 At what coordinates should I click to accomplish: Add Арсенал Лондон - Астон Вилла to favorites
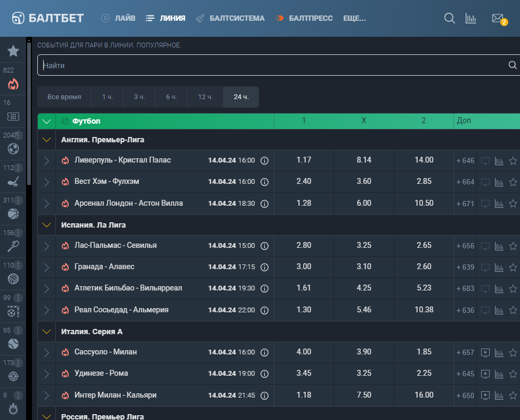pyautogui.click(x=513, y=204)
